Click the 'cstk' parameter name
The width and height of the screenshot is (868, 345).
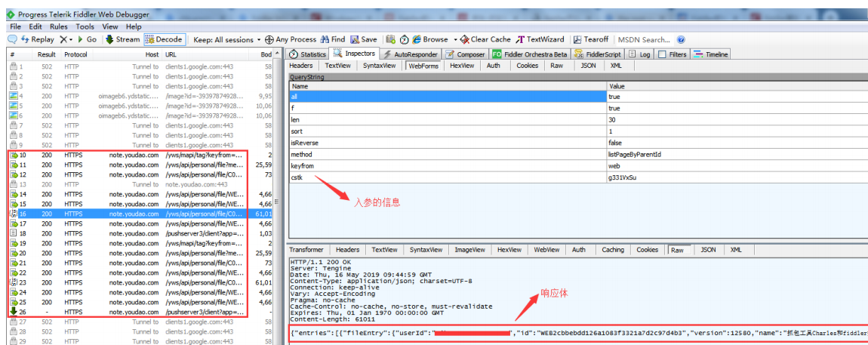297,178
